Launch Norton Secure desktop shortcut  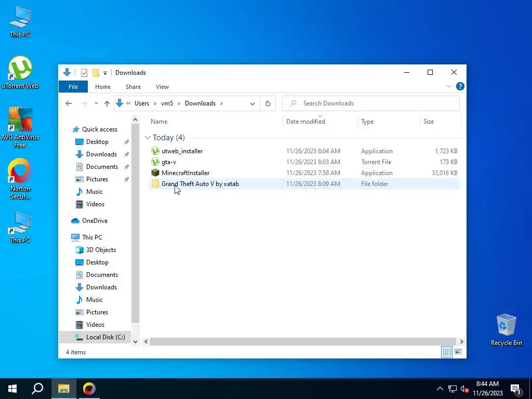click(x=20, y=179)
